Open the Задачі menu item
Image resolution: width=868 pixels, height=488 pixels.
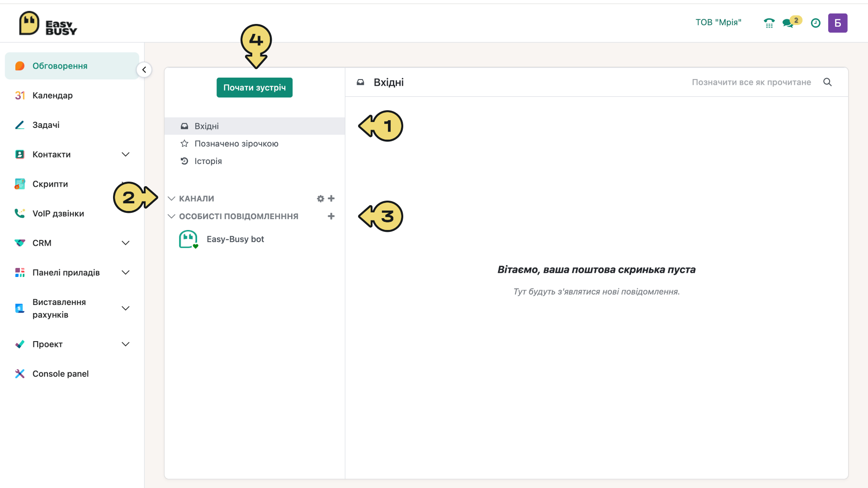click(72, 125)
